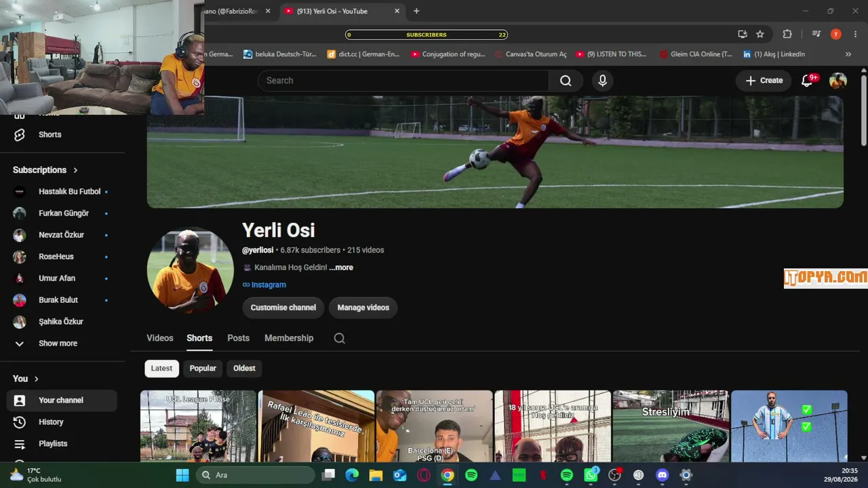The image size is (868, 488).
Task: Click the Create button
Action: click(x=764, y=81)
